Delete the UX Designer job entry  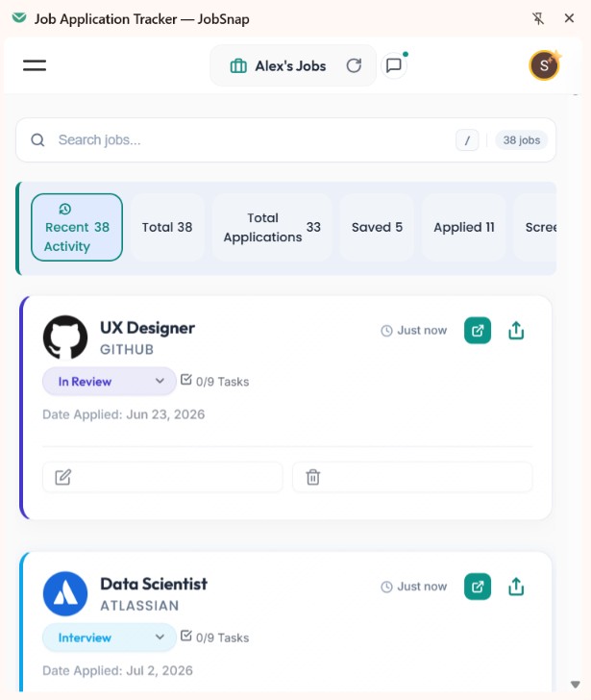412,477
